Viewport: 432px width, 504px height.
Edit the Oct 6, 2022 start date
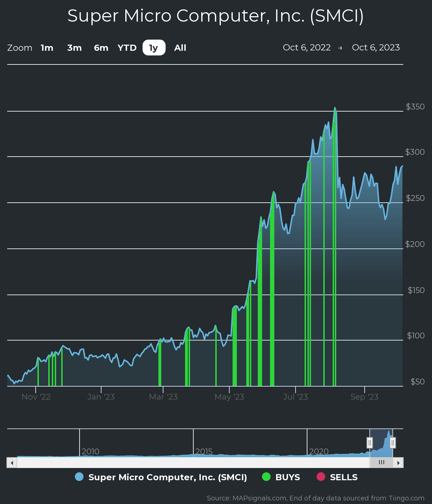coord(307,48)
